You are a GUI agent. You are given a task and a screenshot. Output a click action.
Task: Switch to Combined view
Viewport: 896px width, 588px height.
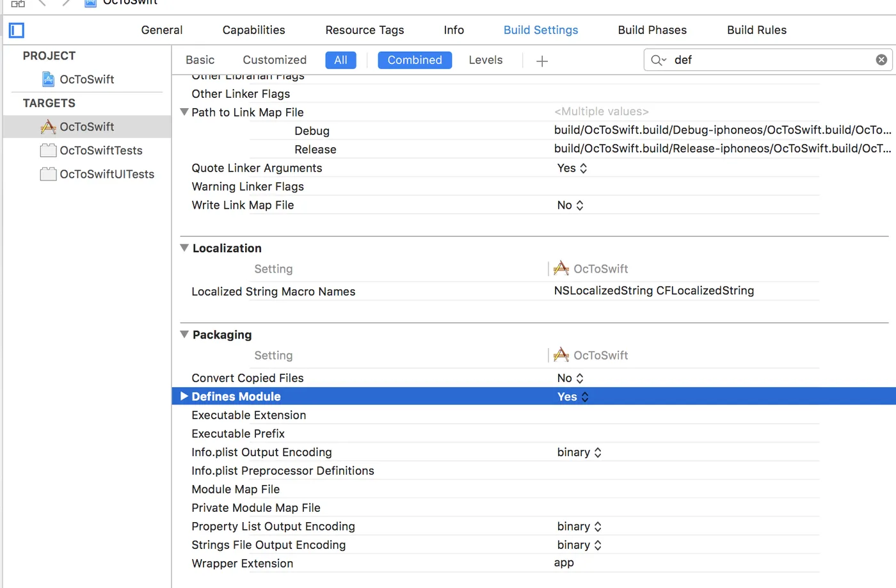pyautogui.click(x=415, y=60)
